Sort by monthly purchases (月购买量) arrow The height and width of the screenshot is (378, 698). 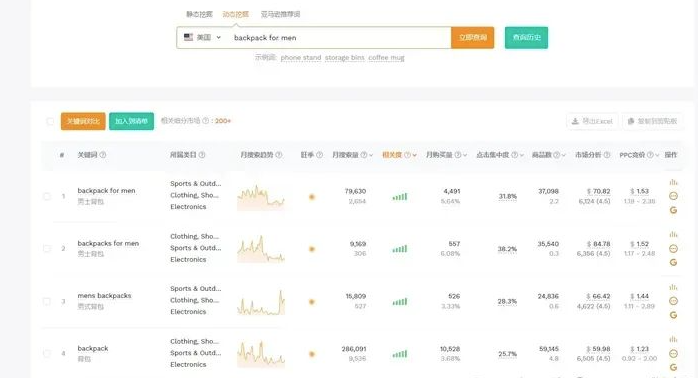click(x=465, y=155)
